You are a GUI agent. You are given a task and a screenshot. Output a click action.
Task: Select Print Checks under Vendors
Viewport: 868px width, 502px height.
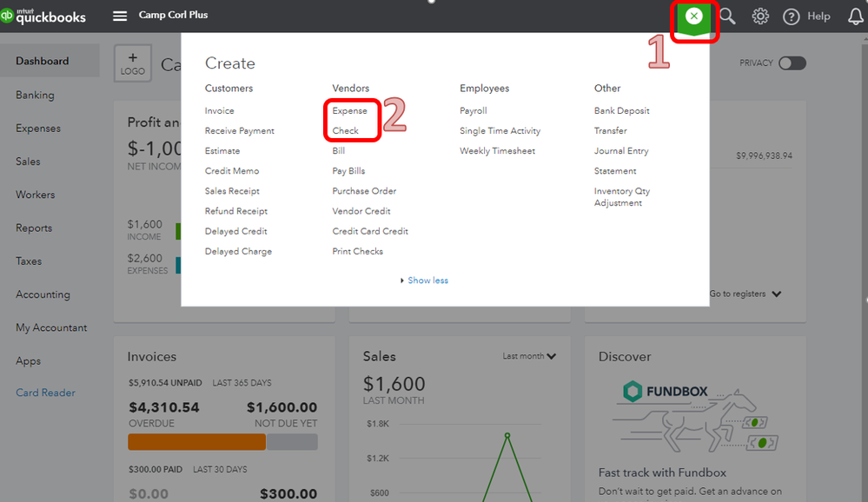[x=357, y=251]
